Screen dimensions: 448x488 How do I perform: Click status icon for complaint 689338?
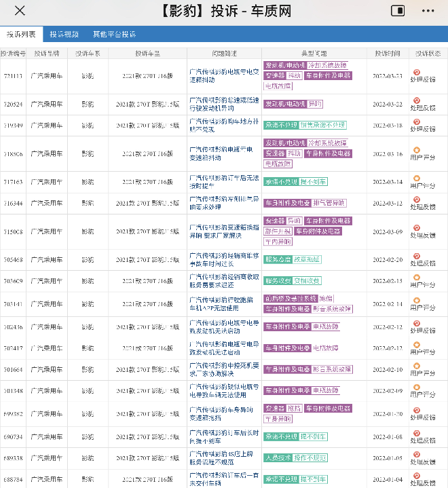pyautogui.click(x=417, y=454)
